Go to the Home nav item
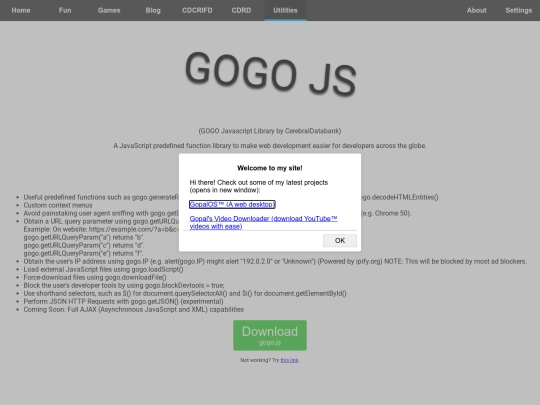The height and width of the screenshot is (405, 540). point(21,10)
